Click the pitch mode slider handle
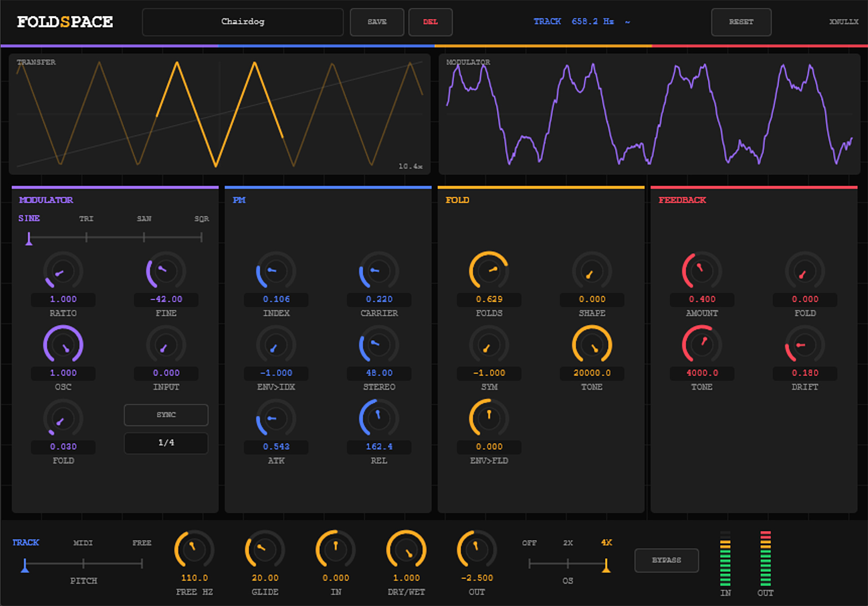Image resolution: width=868 pixels, height=606 pixels. [25, 565]
